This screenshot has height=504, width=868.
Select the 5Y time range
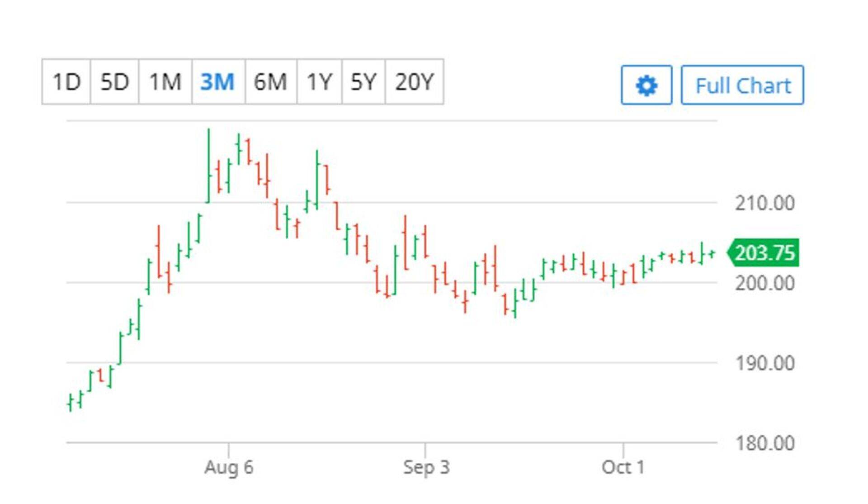point(363,82)
